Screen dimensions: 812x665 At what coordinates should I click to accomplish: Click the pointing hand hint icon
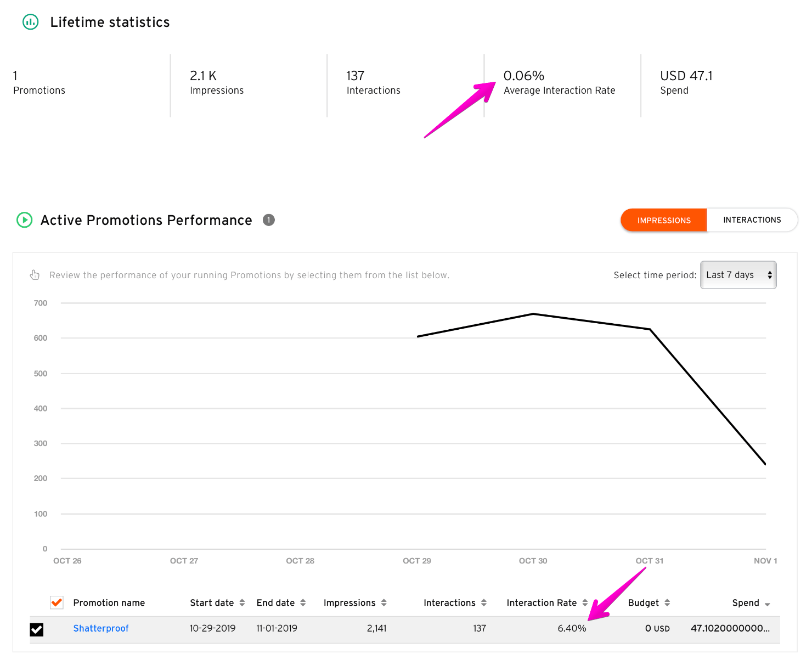click(x=35, y=275)
